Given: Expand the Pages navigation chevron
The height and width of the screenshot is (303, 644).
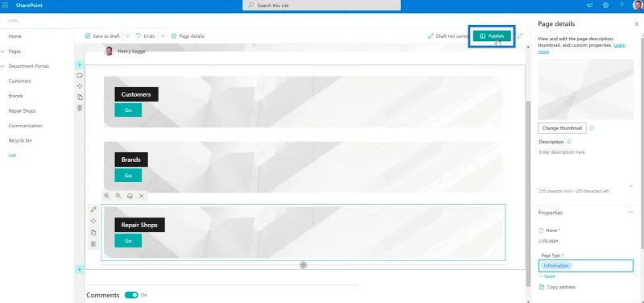Looking at the screenshot, I should tap(3, 52).
